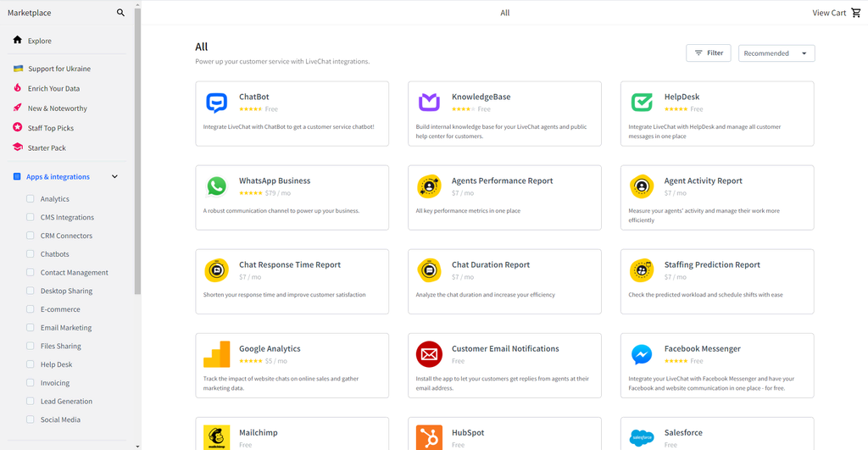Click the Apps & integrations label
The image size is (868, 450).
tap(58, 176)
